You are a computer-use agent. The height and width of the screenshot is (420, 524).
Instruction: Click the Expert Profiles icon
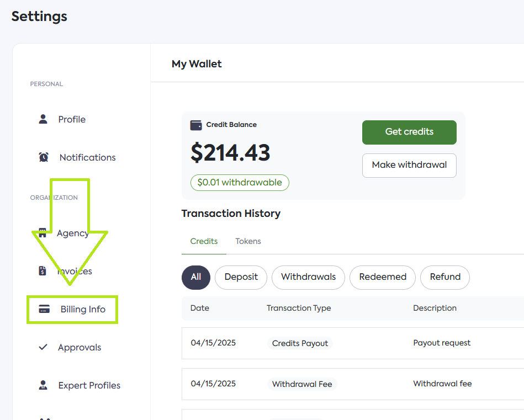pos(43,385)
